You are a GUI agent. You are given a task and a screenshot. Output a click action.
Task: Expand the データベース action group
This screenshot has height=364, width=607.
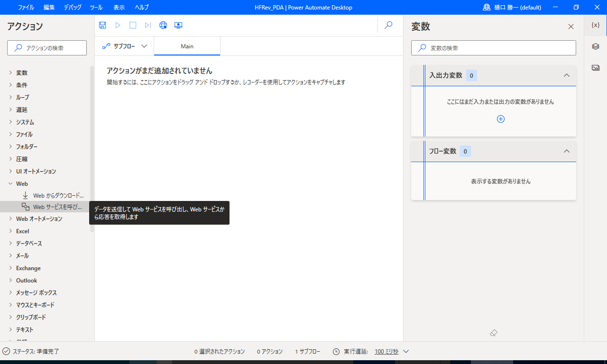[11, 243]
